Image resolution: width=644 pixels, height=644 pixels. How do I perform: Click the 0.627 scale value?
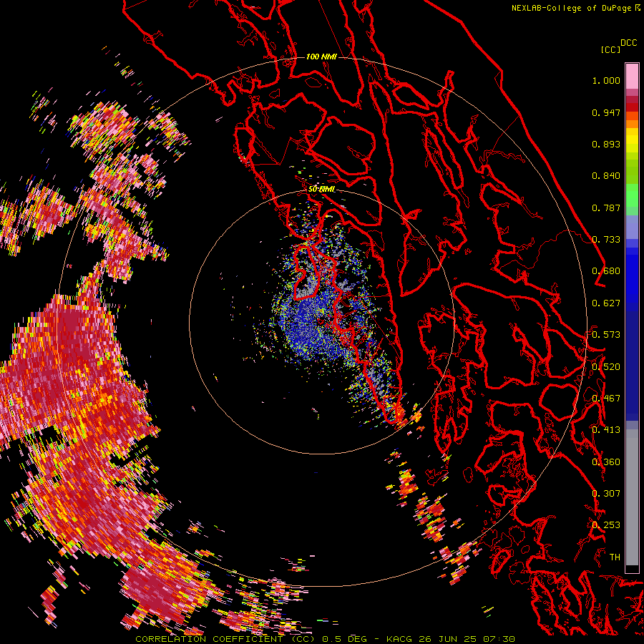tap(606, 303)
